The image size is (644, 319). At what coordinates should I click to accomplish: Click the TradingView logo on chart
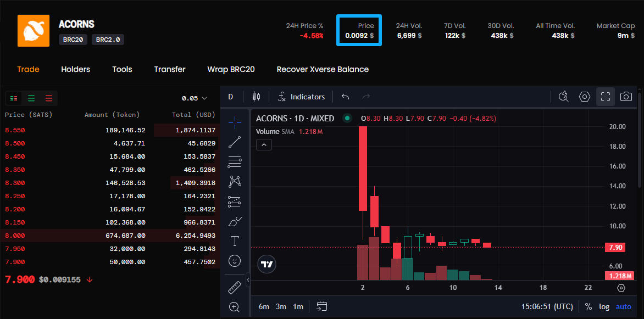pyautogui.click(x=267, y=265)
